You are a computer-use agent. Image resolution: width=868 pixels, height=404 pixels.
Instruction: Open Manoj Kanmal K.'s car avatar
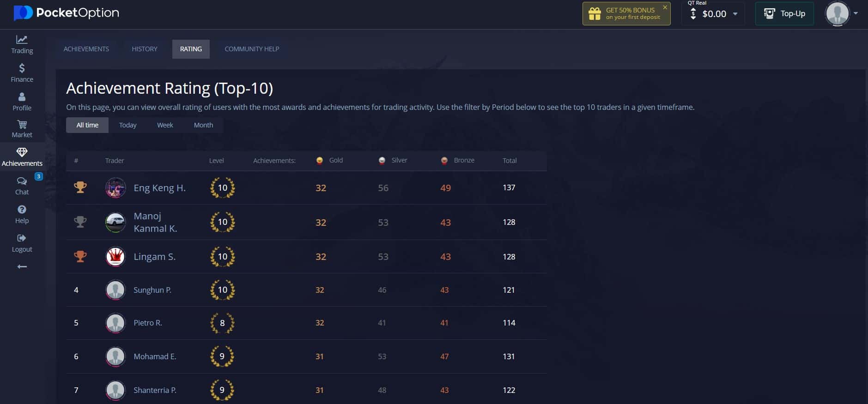pos(115,222)
